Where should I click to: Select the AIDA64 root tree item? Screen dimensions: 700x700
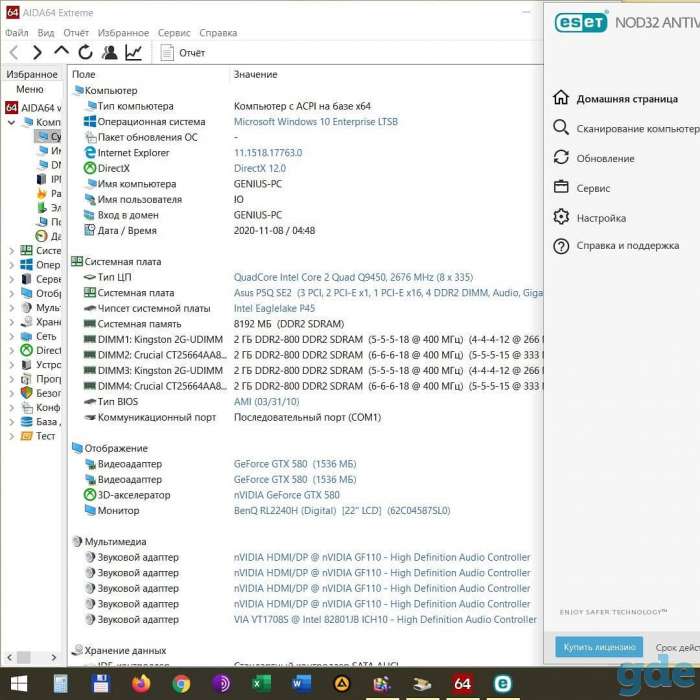tap(33, 108)
